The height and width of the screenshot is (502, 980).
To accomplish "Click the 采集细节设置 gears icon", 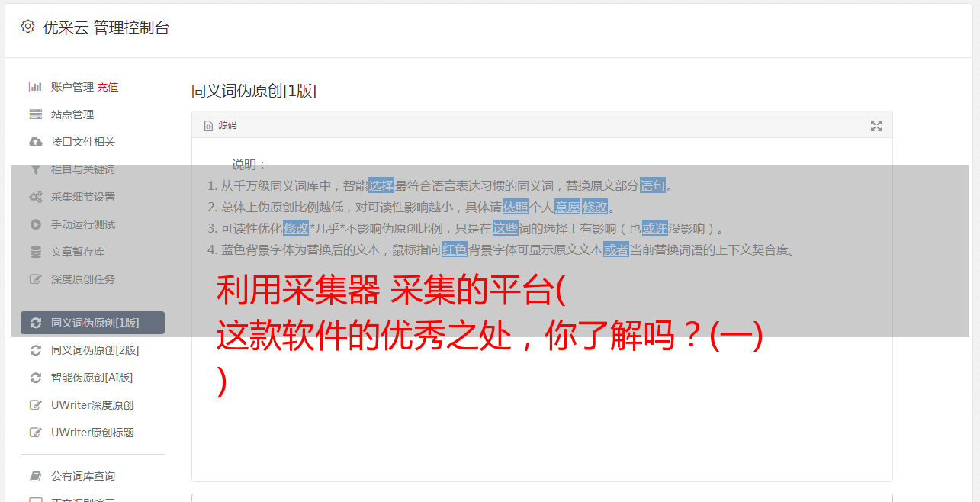I will [35, 197].
